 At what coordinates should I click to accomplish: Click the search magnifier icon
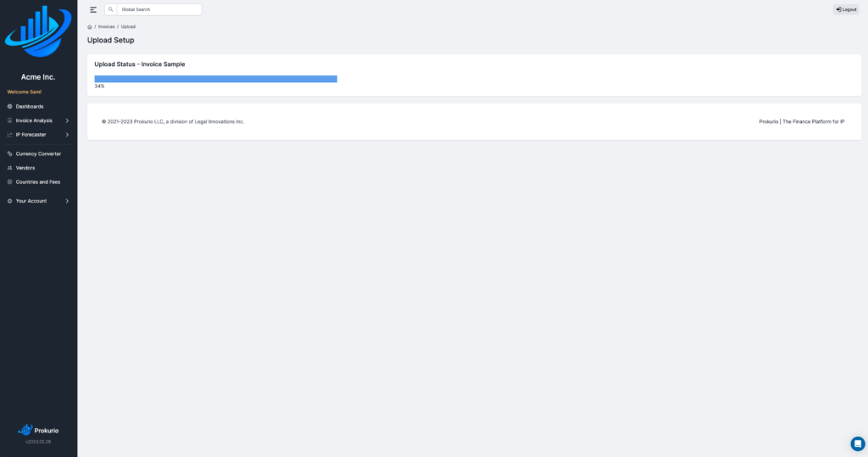111,9
